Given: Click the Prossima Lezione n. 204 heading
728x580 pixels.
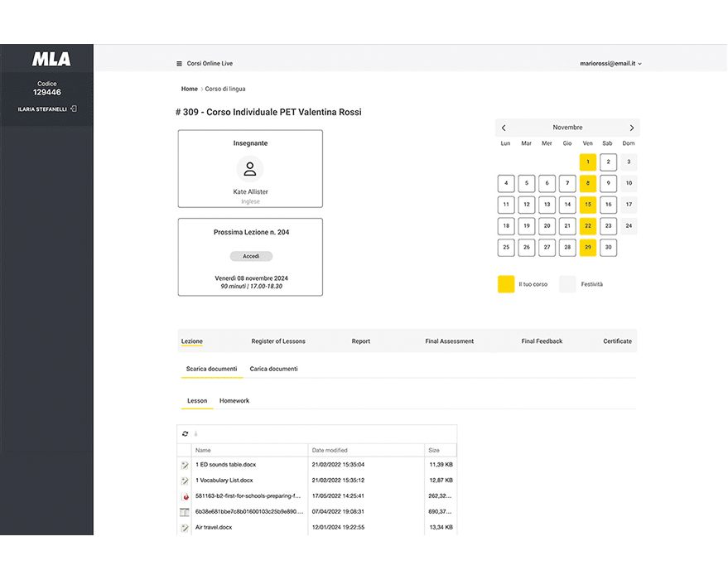Looking at the screenshot, I should pos(251,232).
